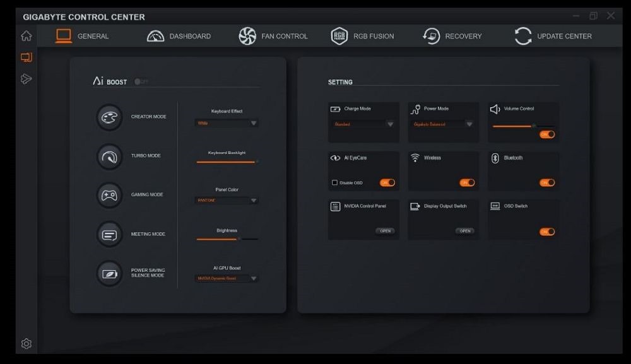Open NVIDIA Control Panel with OPEN button
Image resolution: width=631 pixels, height=364 pixels.
click(385, 231)
